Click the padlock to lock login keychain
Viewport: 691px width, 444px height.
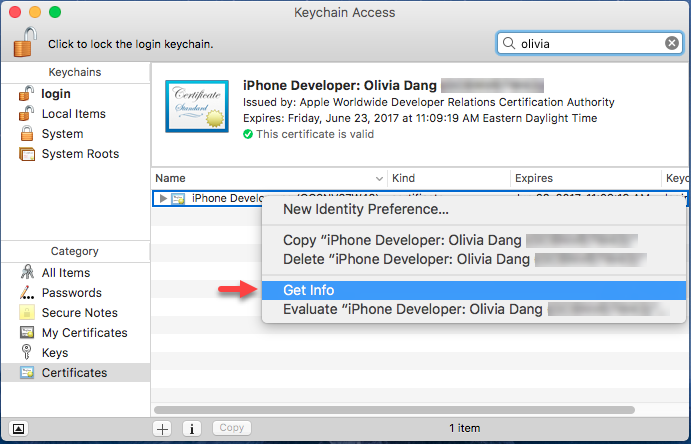(24, 42)
